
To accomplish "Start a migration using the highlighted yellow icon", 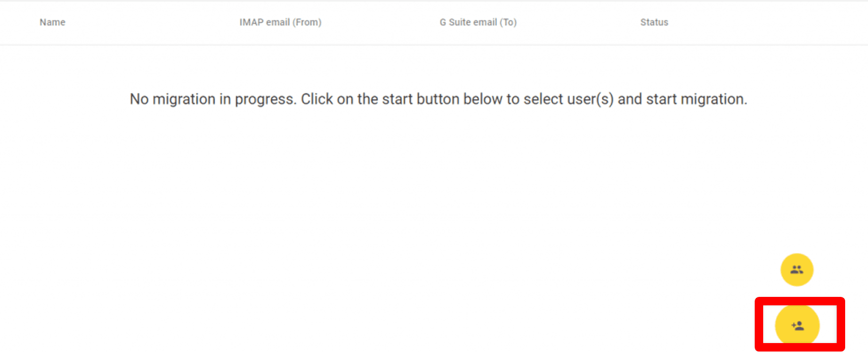I will [797, 325].
